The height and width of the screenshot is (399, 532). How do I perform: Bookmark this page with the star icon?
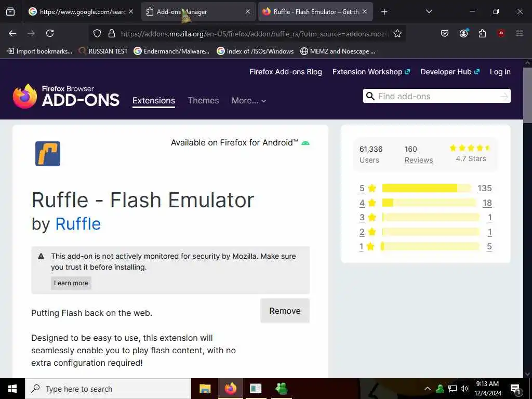(397, 33)
